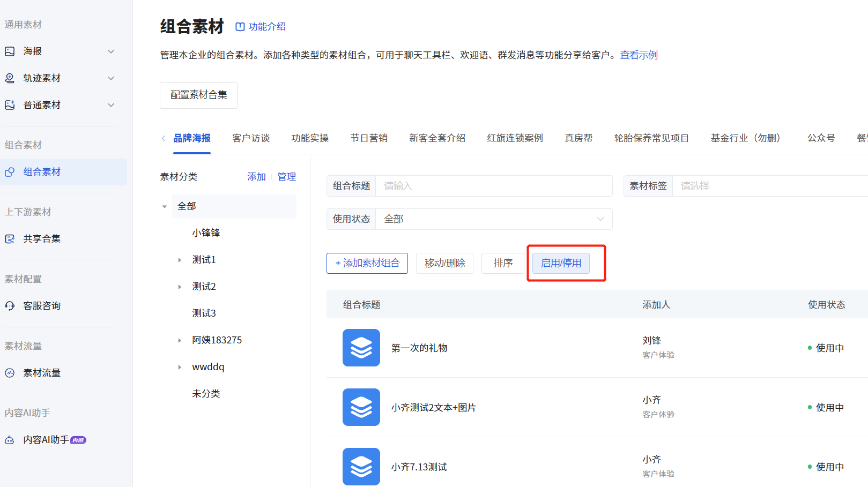The width and height of the screenshot is (868, 487).
Task: Click the 海报 sidebar icon
Action: [x=10, y=51]
